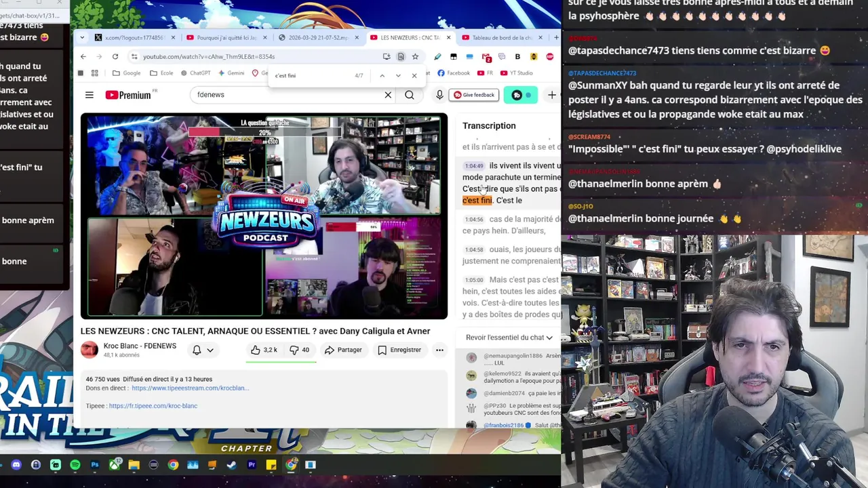The height and width of the screenshot is (488, 868).
Task: Open the three-dot more actions menu
Action: click(439, 350)
